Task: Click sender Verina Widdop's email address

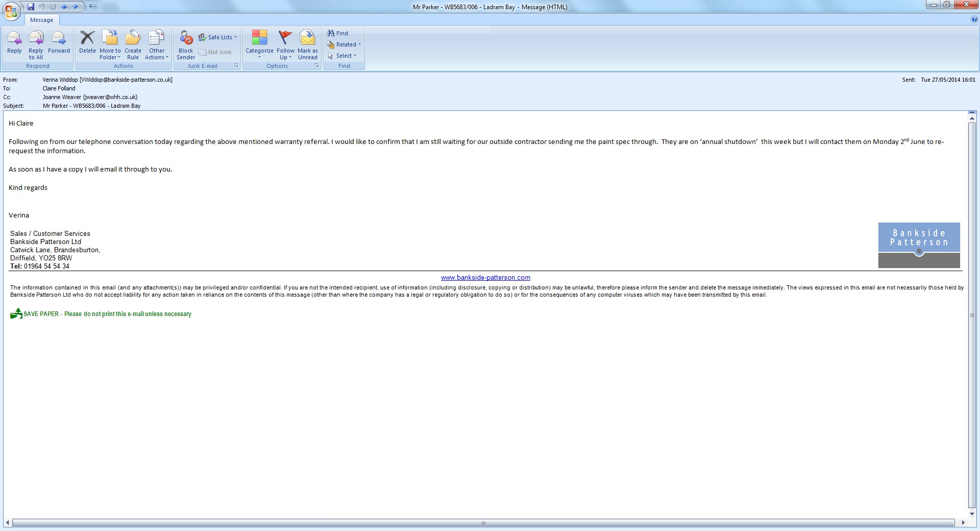Action: [126, 80]
